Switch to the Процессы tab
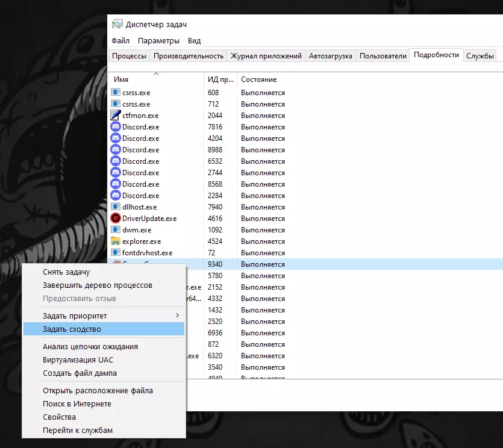The width and height of the screenshot is (503, 448). coord(129,56)
